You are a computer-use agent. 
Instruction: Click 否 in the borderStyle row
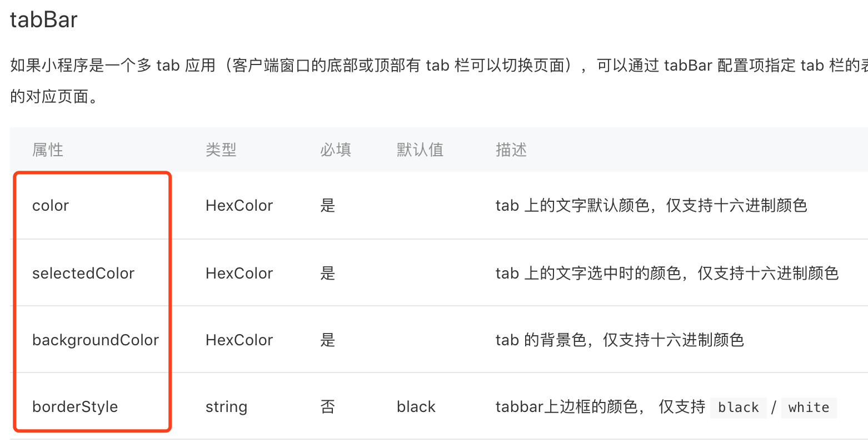click(x=328, y=406)
